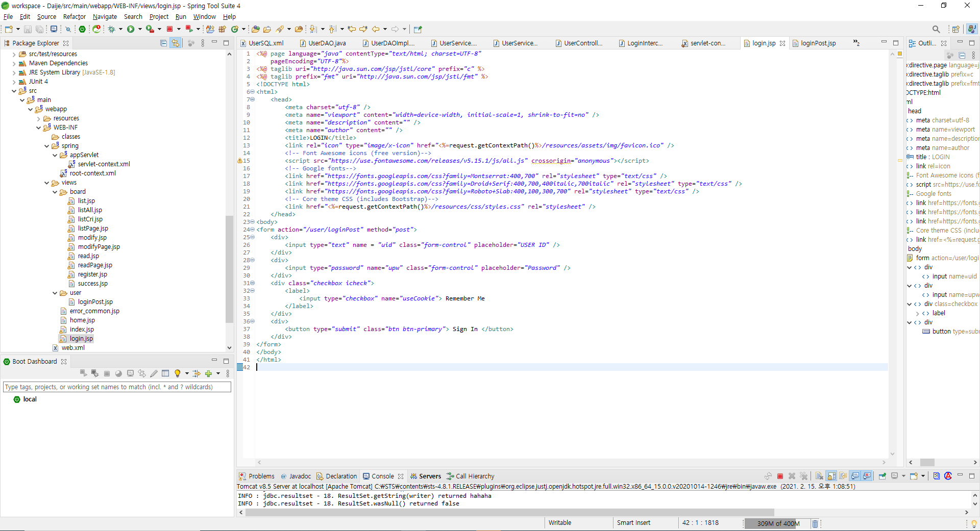Collapse the board folder node
This screenshot has width=980, height=531.
click(x=55, y=192)
